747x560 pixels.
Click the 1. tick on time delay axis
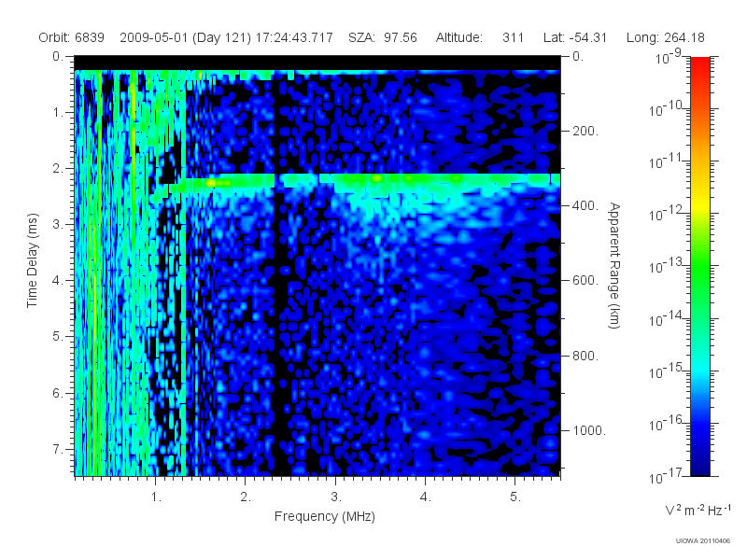[58, 113]
